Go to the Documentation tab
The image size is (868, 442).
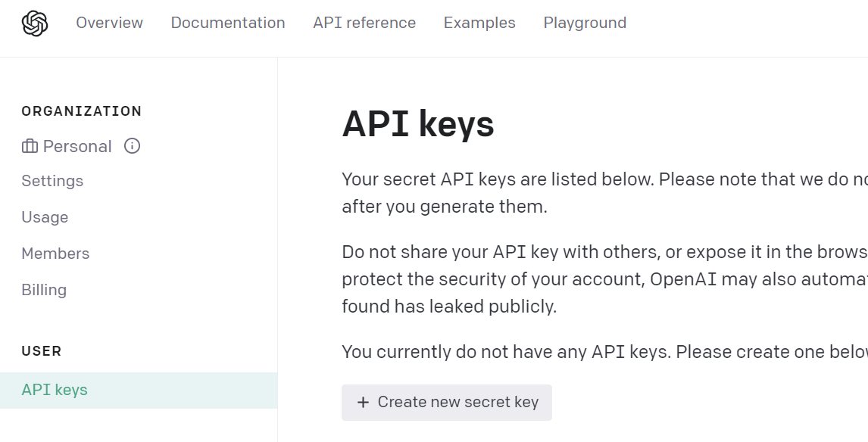[x=228, y=23]
